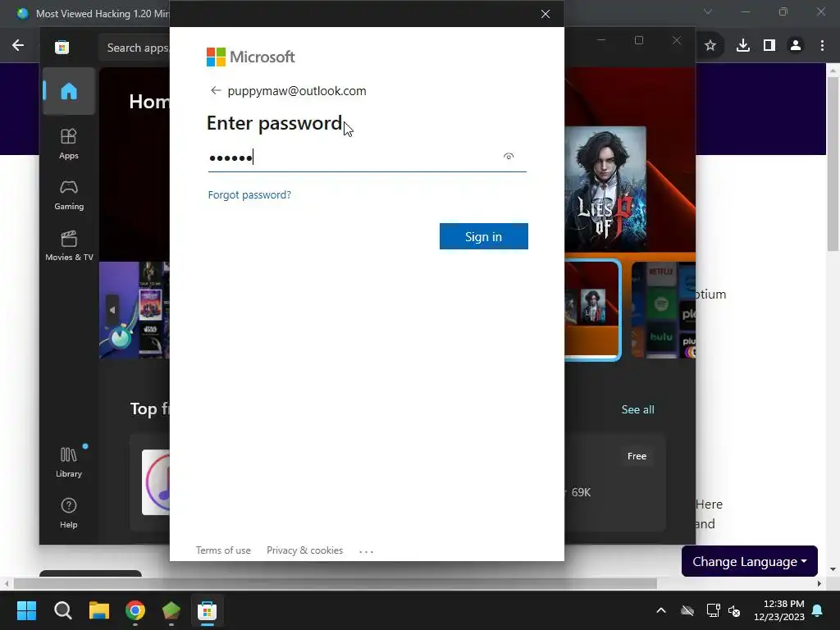The height and width of the screenshot is (630, 840).
Task: Select the highlighted Lies of P carousel thumbnail
Action: click(592, 309)
